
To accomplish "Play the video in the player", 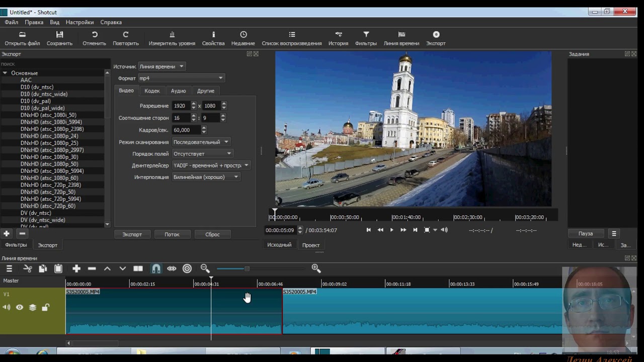I will point(392,230).
